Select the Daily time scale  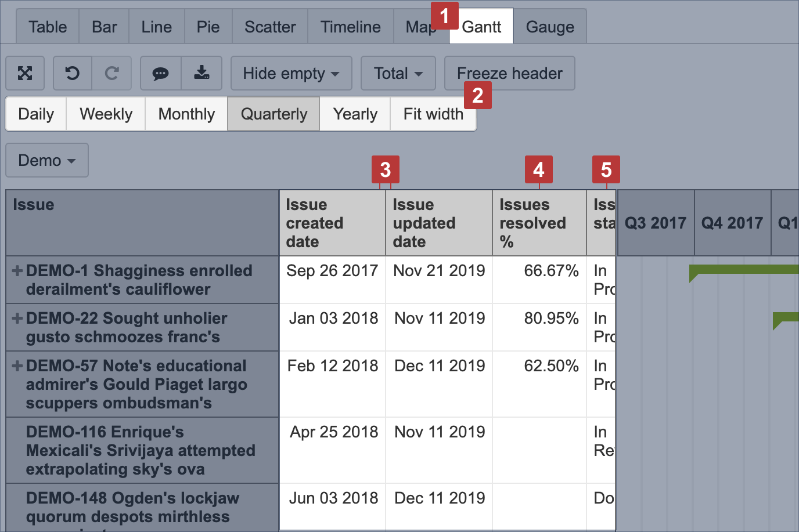[x=36, y=114]
